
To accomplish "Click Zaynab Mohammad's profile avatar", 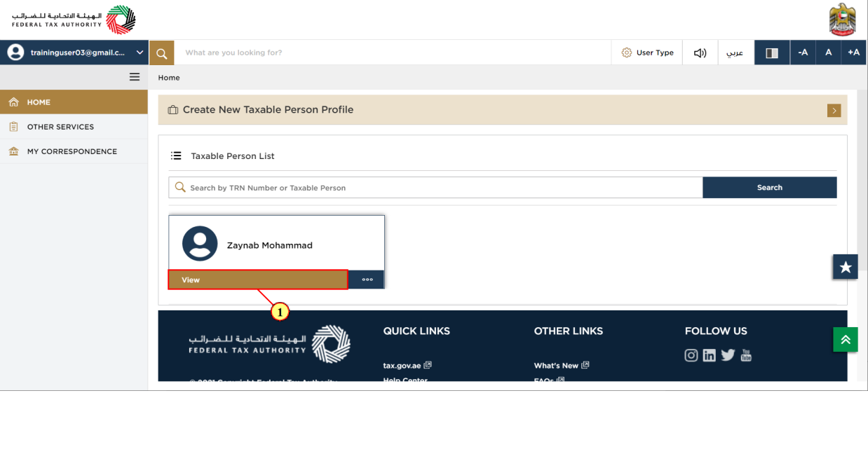I will click(200, 244).
